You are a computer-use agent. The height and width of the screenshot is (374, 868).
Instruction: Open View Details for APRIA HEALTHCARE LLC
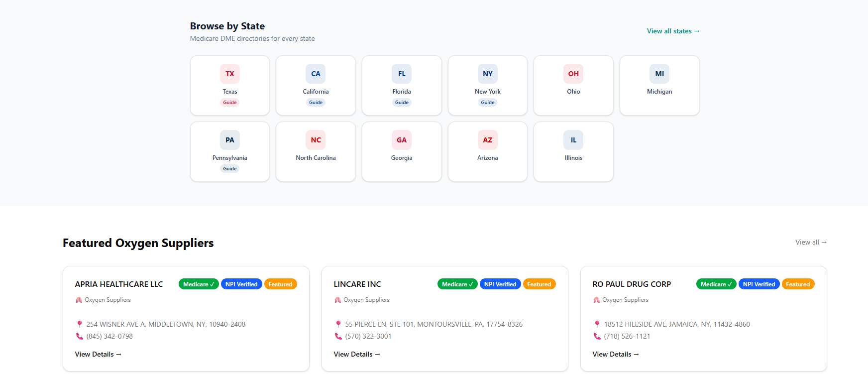pos(98,354)
